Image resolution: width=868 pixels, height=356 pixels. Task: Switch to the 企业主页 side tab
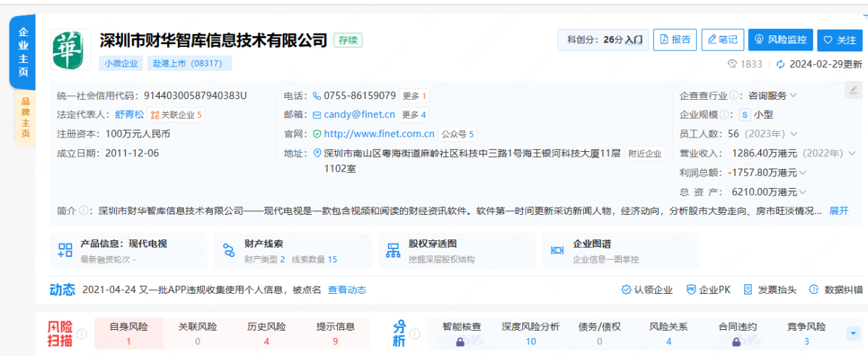pyautogui.click(x=23, y=51)
